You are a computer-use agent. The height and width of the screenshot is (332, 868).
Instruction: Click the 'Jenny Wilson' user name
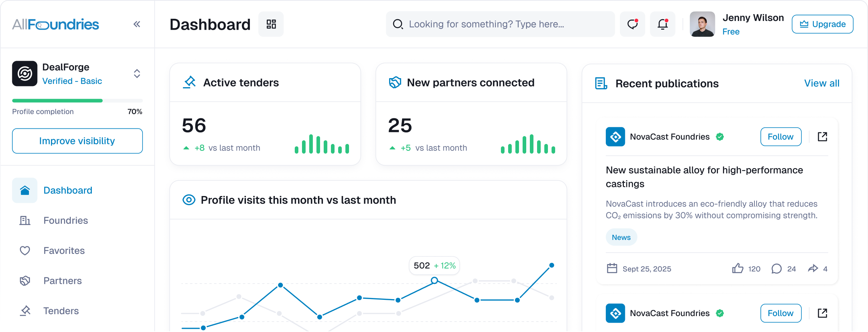(x=753, y=18)
